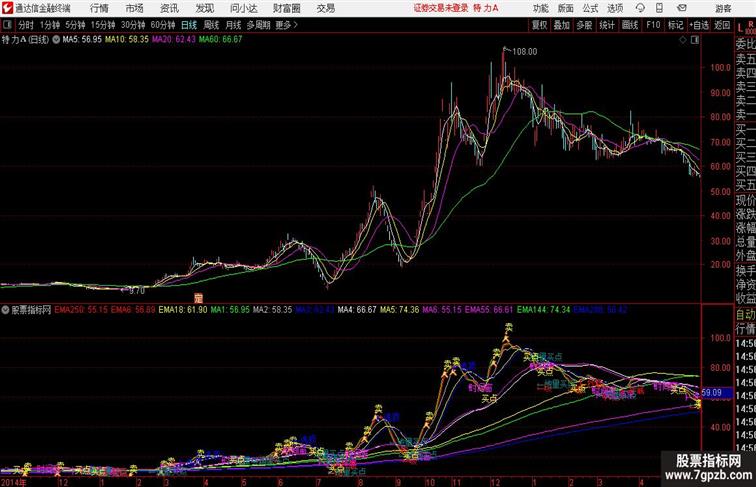Click the 108.00 high price label
The width and height of the screenshot is (756, 487).
tap(524, 52)
